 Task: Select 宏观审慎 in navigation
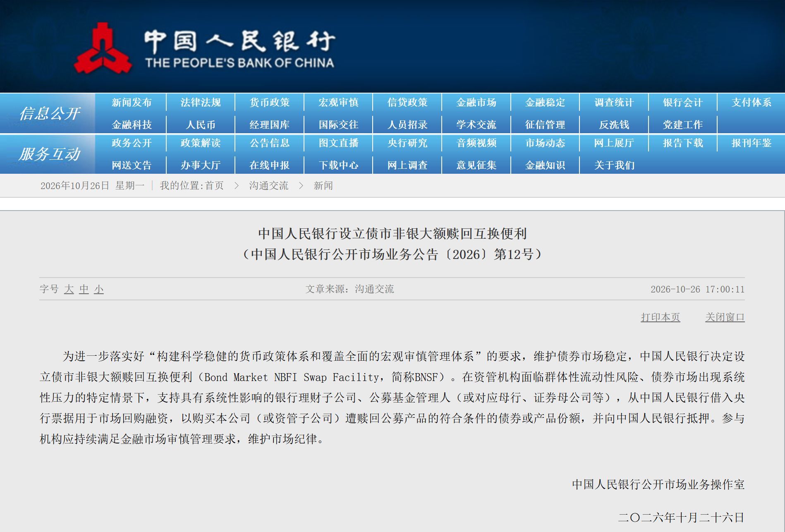click(338, 103)
